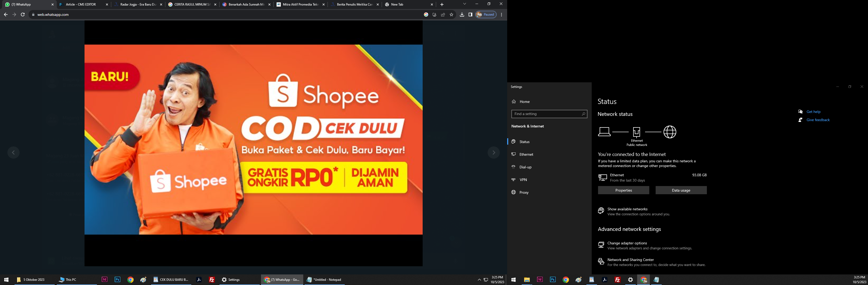Click the Properties button for Ethernet
This screenshot has height=285, width=868.
[x=623, y=190]
